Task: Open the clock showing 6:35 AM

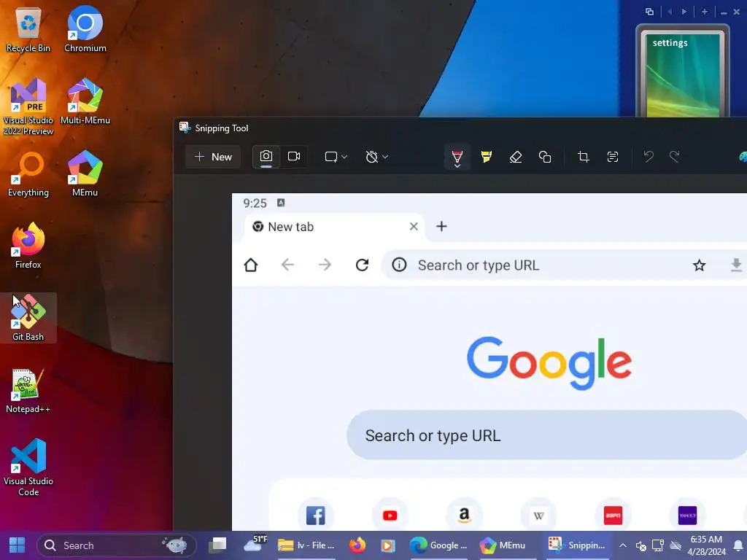Action: [706, 545]
